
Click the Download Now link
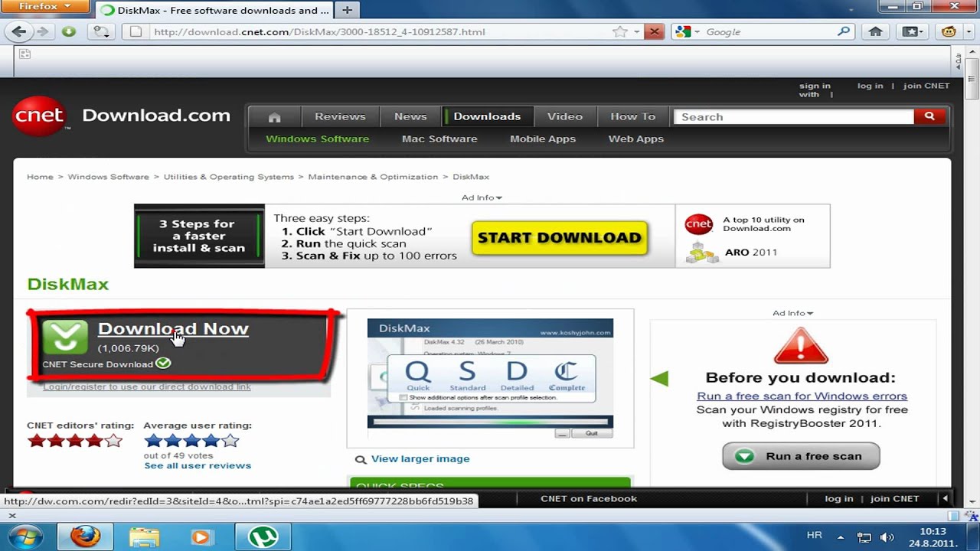tap(173, 328)
